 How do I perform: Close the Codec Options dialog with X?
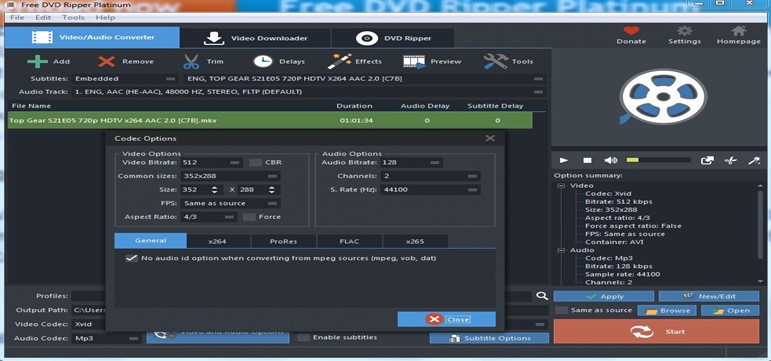coord(490,138)
